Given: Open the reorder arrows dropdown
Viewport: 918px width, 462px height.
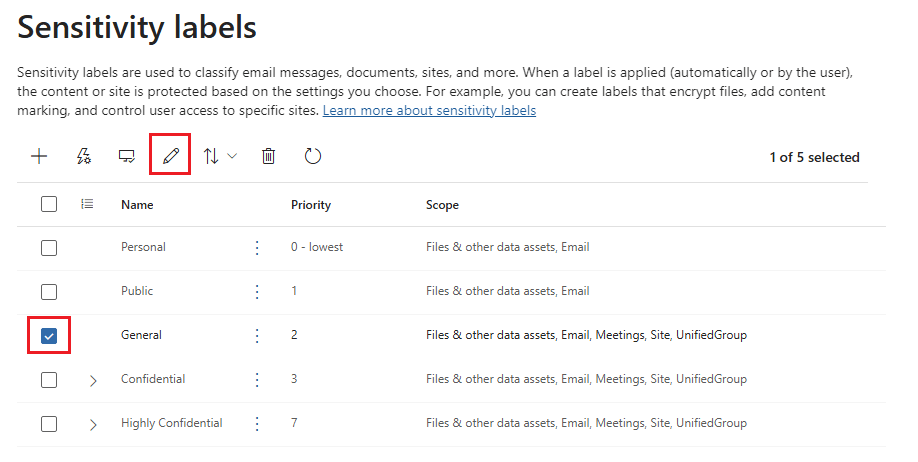Looking at the screenshot, I should pos(220,156).
